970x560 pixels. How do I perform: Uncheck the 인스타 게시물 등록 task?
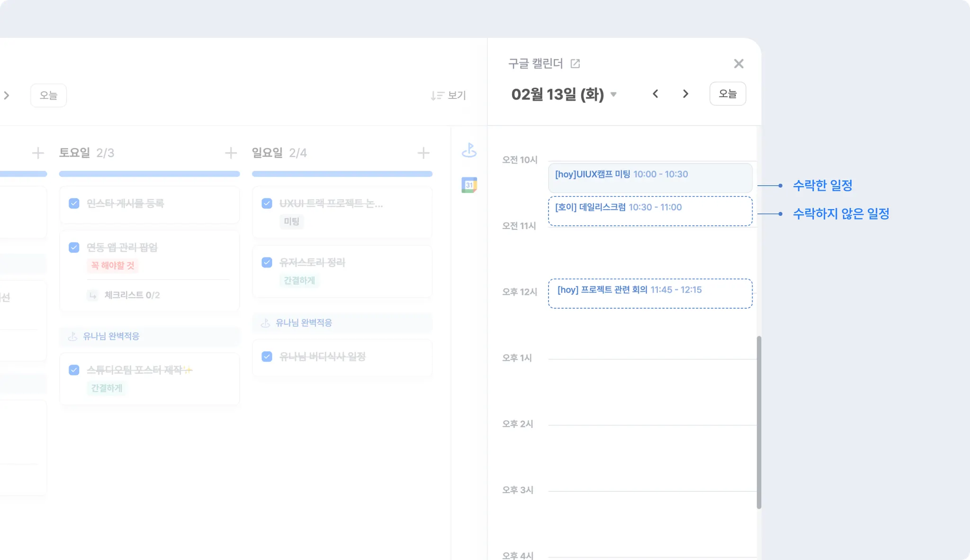74,204
